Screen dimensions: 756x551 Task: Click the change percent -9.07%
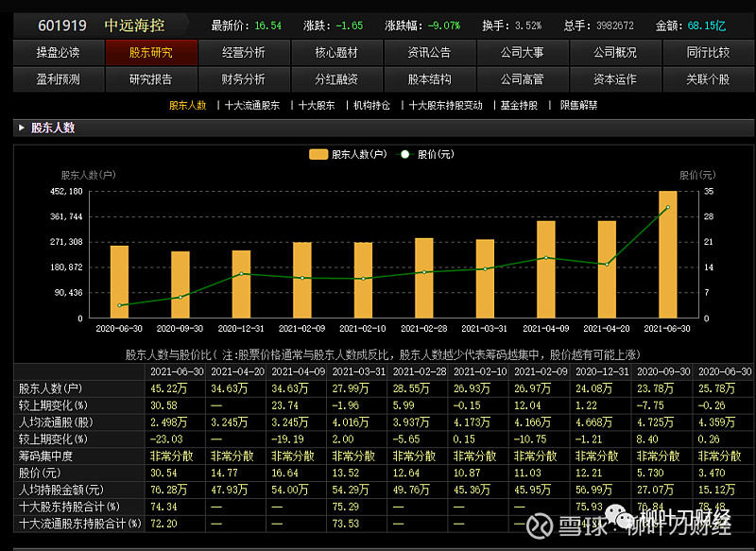[444, 26]
